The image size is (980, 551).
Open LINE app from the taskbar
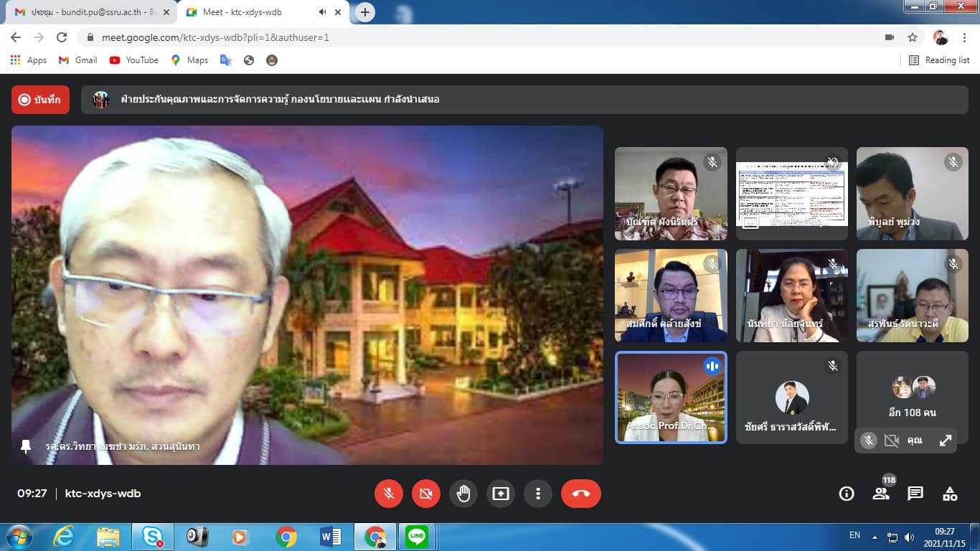416,536
